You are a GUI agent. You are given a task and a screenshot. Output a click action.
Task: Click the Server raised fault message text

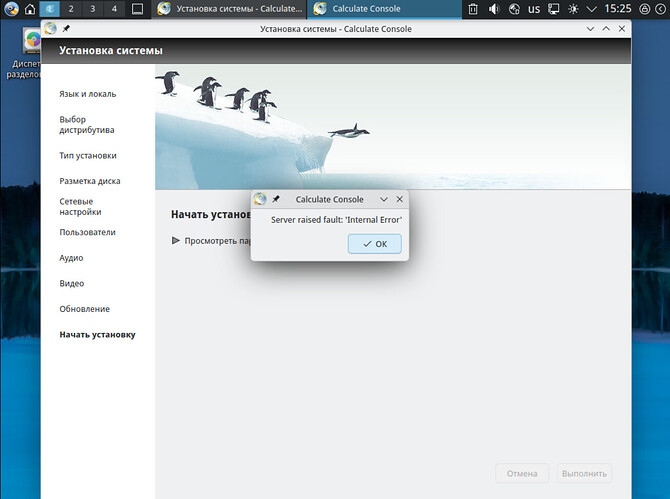[336, 220]
